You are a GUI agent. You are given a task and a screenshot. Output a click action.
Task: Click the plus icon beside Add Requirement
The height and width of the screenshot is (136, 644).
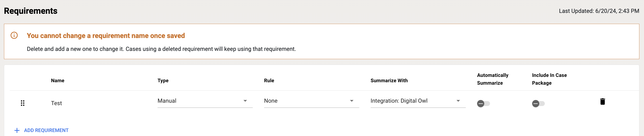click(17, 130)
